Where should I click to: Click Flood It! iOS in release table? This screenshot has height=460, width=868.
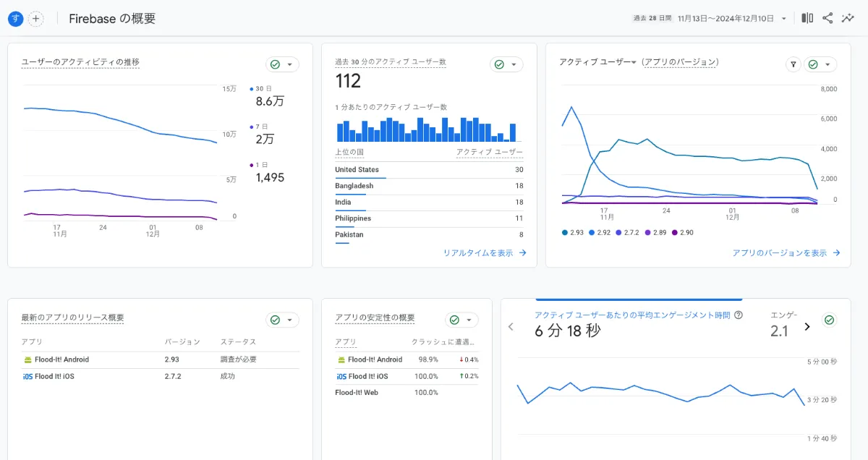tap(55, 376)
